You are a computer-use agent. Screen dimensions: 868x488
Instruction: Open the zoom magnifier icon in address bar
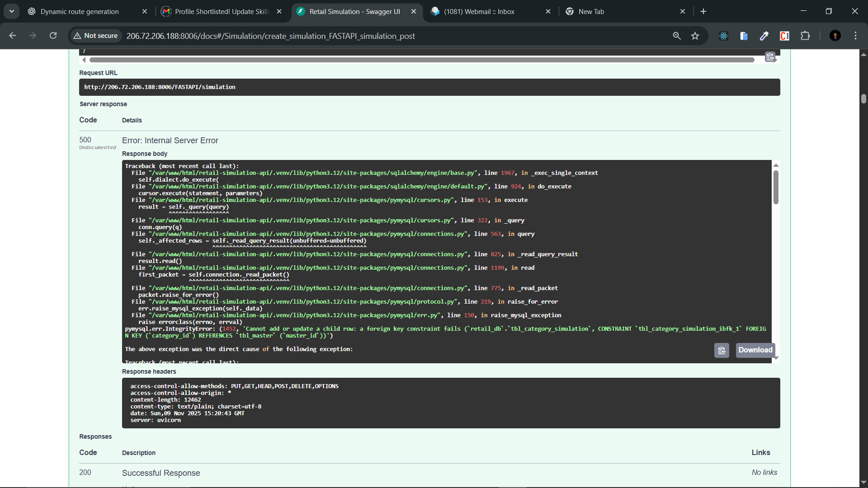677,36
